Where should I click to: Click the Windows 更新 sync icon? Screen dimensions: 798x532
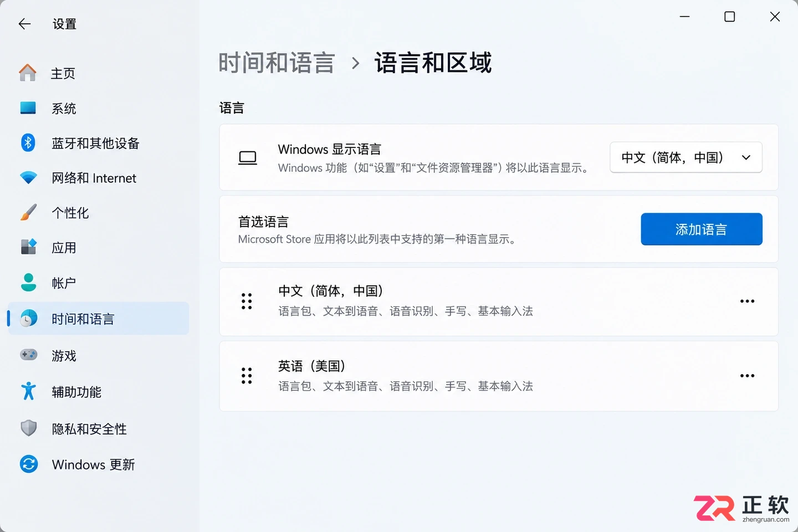pyautogui.click(x=28, y=464)
